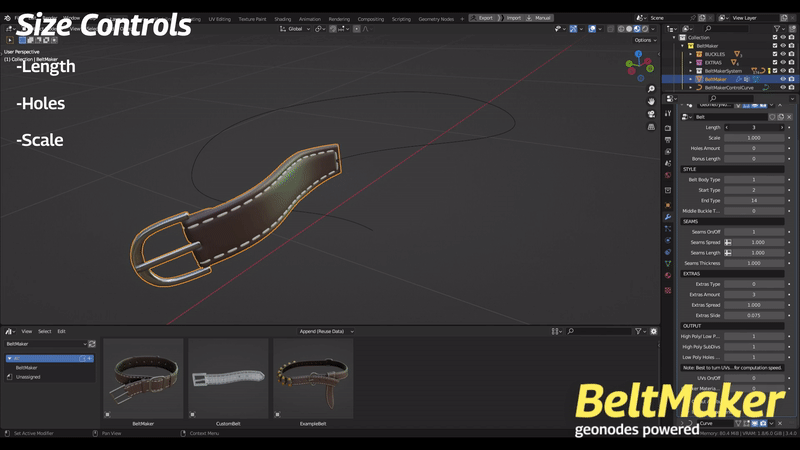Open the Particles properties tab icon
The height and width of the screenshot is (450, 800).
pos(668,229)
